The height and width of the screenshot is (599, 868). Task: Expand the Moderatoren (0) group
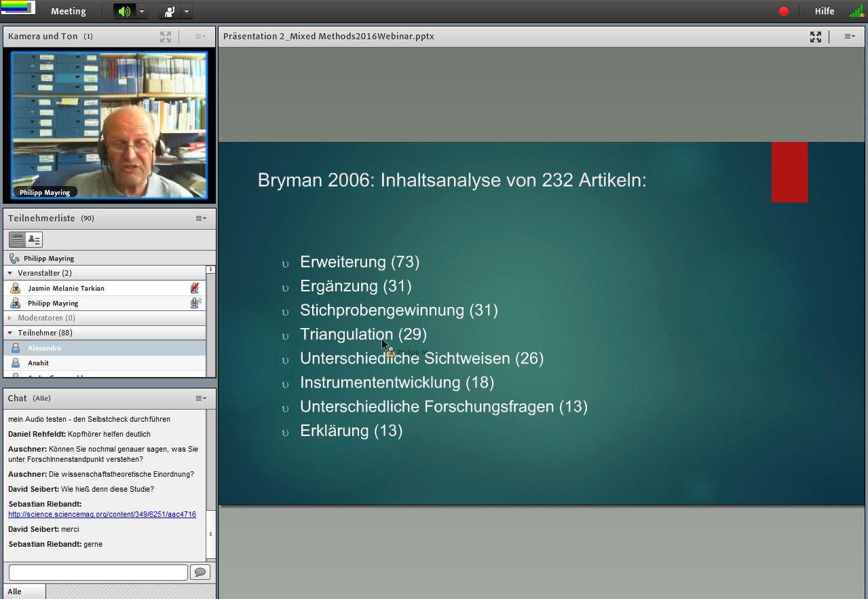pos(10,318)
